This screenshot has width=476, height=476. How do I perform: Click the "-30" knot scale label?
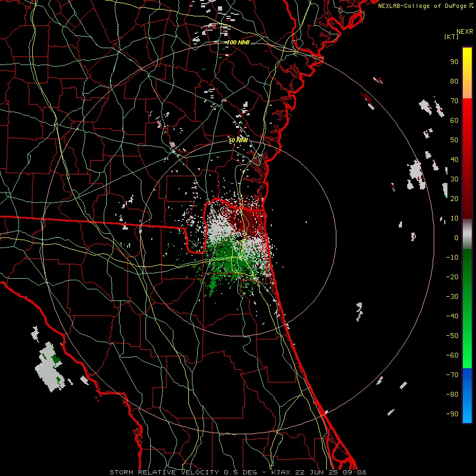click(452, 297)
